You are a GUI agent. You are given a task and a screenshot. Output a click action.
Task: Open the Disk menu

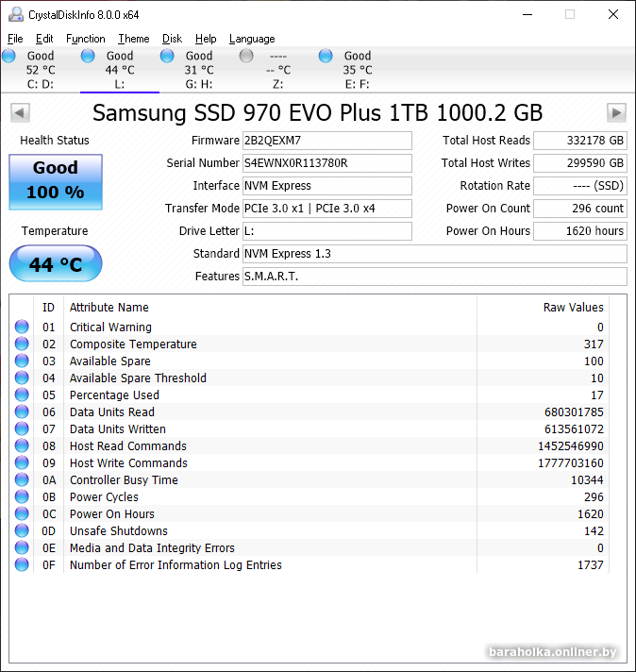click(x=172, y=39)
